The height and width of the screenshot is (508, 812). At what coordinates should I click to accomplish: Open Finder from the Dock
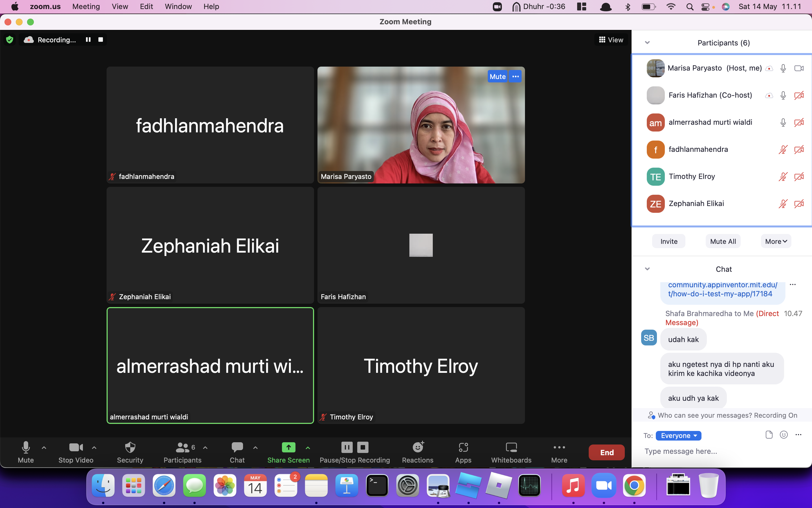tap(103, 485)
